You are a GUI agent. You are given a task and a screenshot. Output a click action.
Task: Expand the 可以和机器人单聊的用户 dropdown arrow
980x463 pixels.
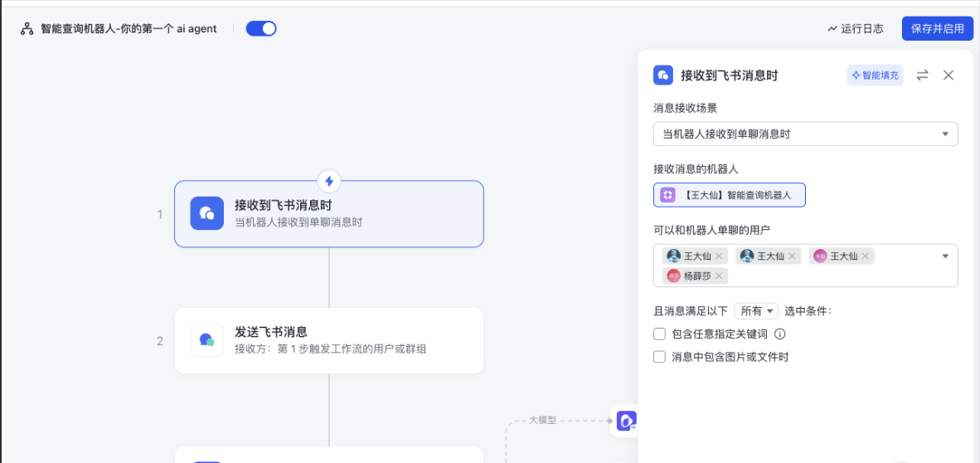coord(945,256)
